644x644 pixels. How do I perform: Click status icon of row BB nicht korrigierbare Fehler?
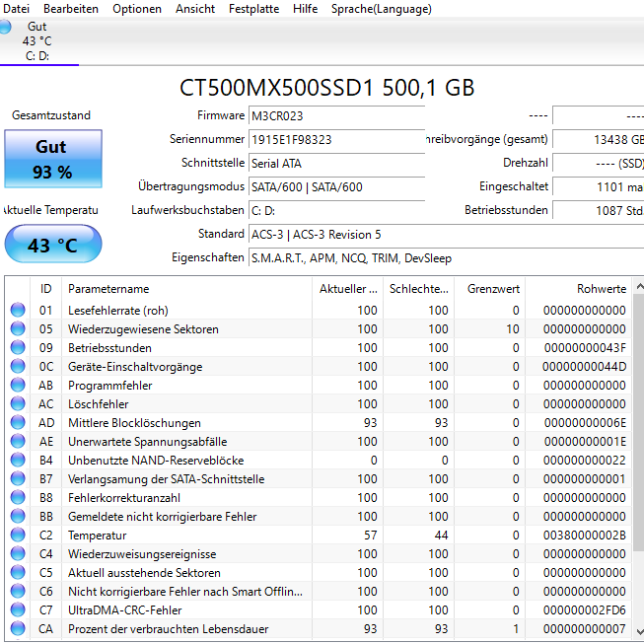[18, 516]
